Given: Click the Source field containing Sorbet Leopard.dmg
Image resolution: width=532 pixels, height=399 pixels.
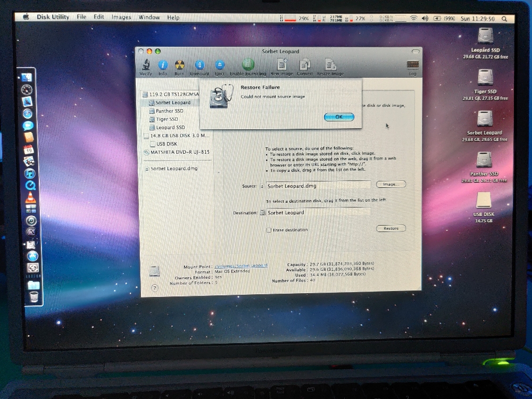Looking at the screenshot, I should [318, 186].
